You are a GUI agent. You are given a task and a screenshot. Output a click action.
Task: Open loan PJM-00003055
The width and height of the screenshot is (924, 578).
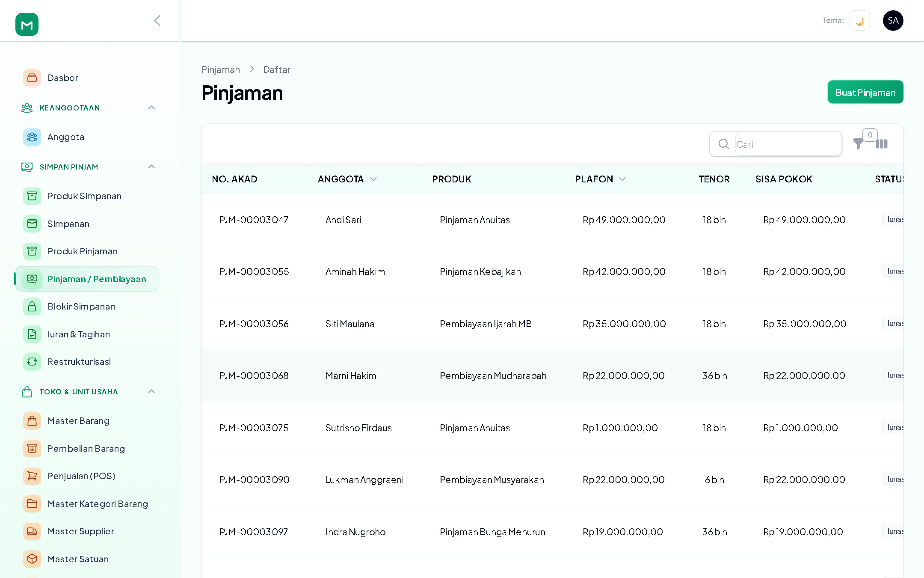pos(254,271)
